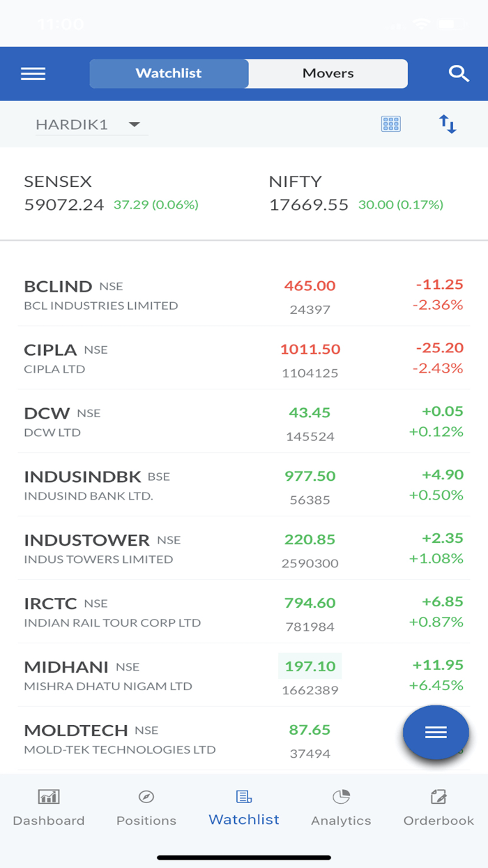Open the stock search
488x868 pixels.
(x=459, y=73)
